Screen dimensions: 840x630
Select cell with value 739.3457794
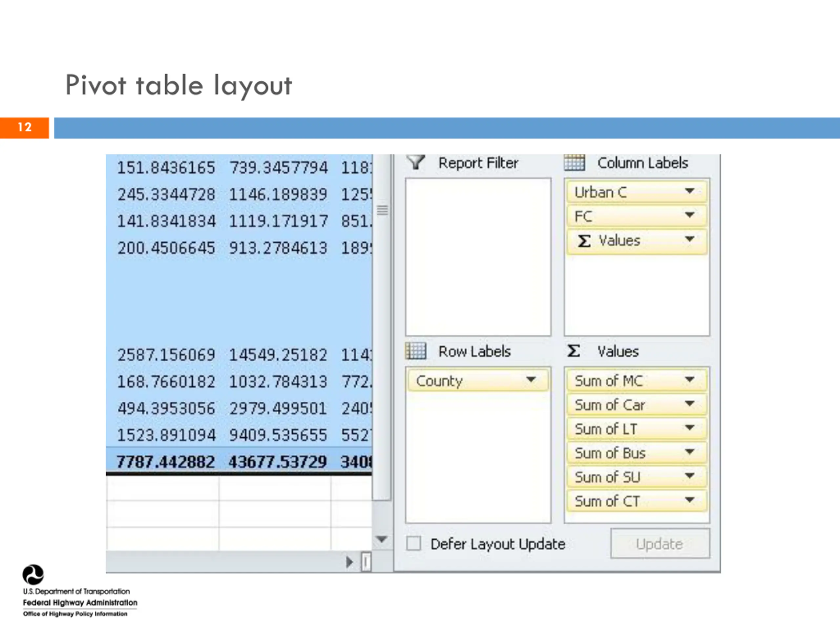tap(278, 168)
